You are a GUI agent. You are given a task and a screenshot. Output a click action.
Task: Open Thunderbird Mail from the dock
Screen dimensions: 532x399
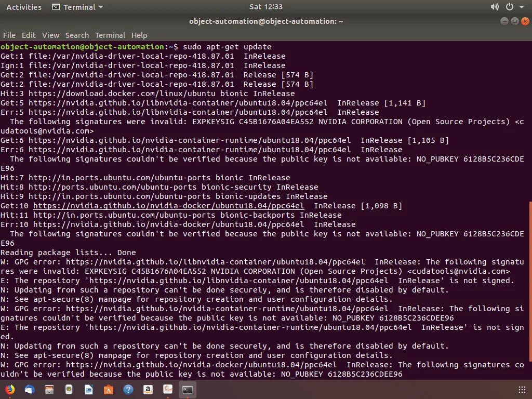point(30,389)
